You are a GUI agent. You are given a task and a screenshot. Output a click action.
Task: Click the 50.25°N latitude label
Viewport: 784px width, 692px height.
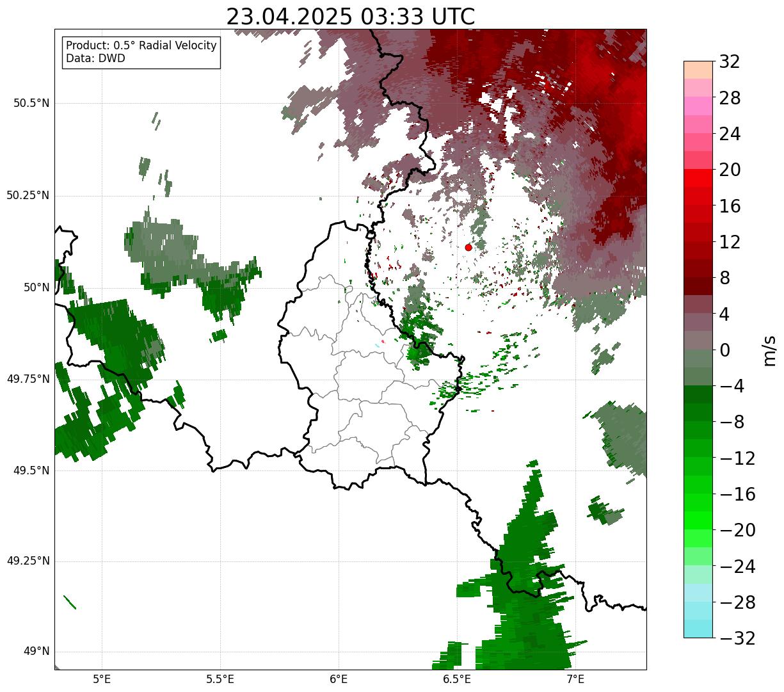click(x=28, y=195)
